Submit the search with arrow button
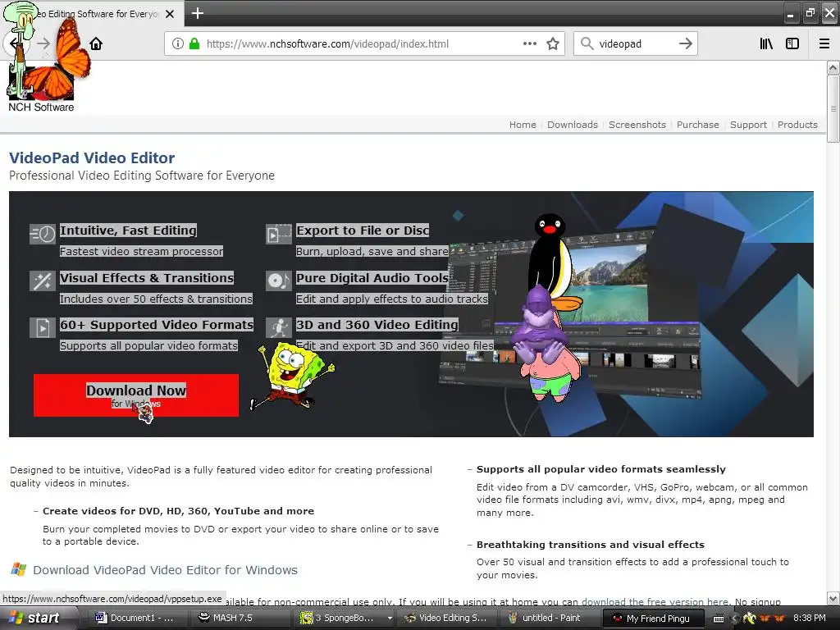Screen dimensions: 840x630 pyautogui.click(x=685, y=43)
